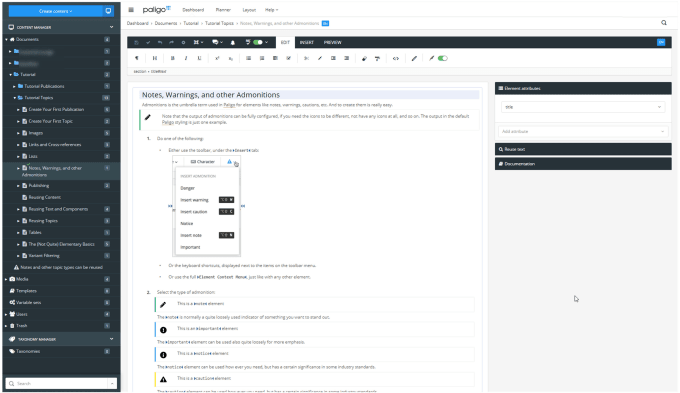Click the Documents breadcrumb link
Image resolution: width=680 pixels, height=393 pixels.
(x=166, y=23)
